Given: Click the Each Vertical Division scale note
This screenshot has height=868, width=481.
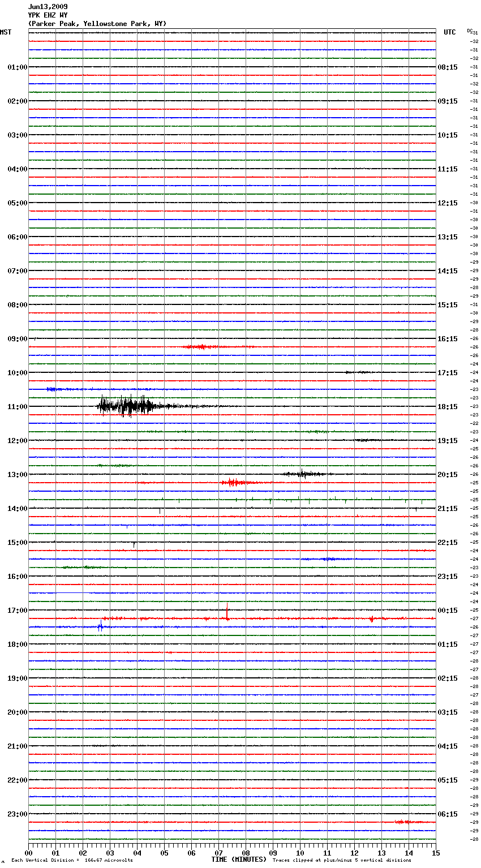Looking at the screenshot, I should 72,861.
